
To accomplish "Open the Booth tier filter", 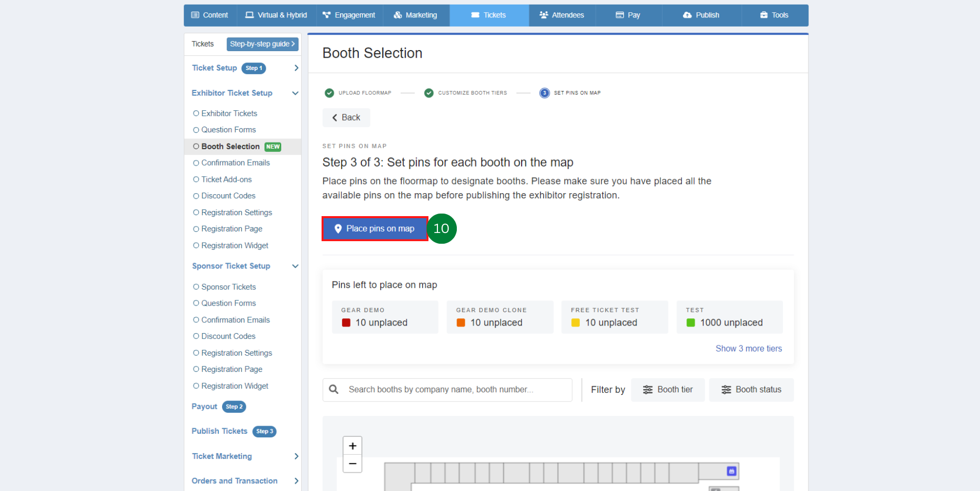I will click(x=668, y=390).
